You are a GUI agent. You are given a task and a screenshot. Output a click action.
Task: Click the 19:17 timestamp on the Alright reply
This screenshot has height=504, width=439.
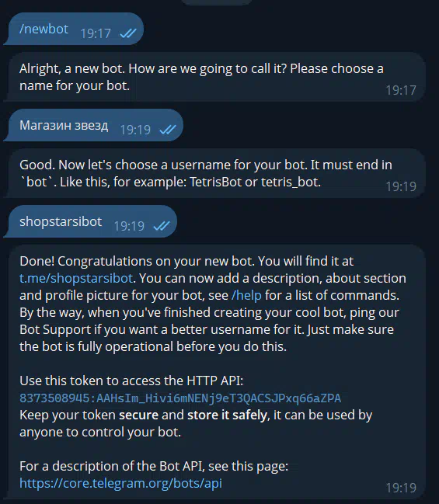(401, 90)
